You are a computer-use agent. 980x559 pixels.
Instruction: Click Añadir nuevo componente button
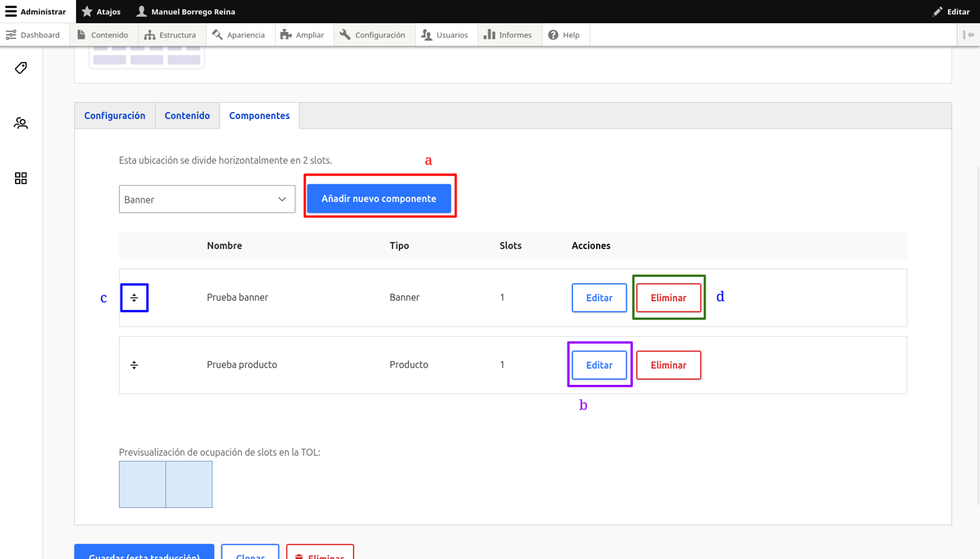point(379,199)
